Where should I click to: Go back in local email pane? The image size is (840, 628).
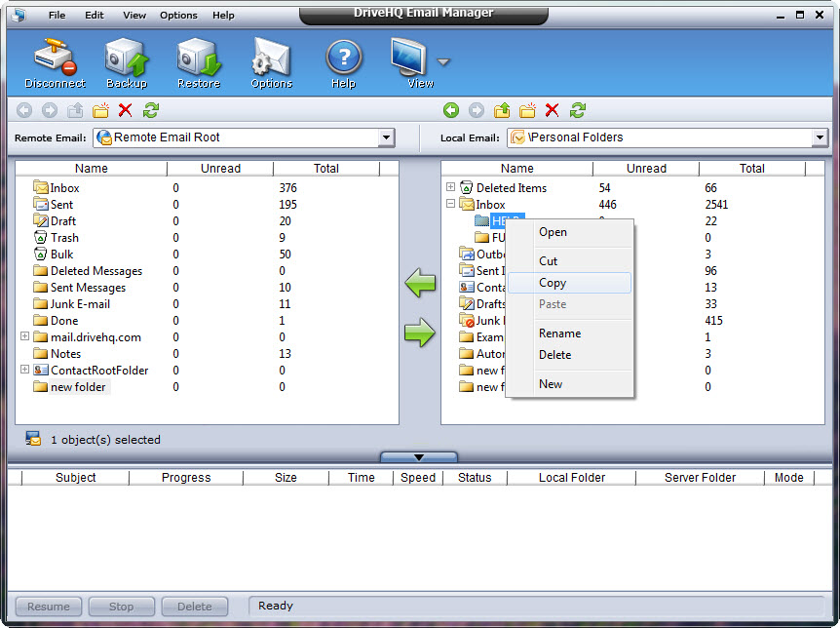pos(451,110)
